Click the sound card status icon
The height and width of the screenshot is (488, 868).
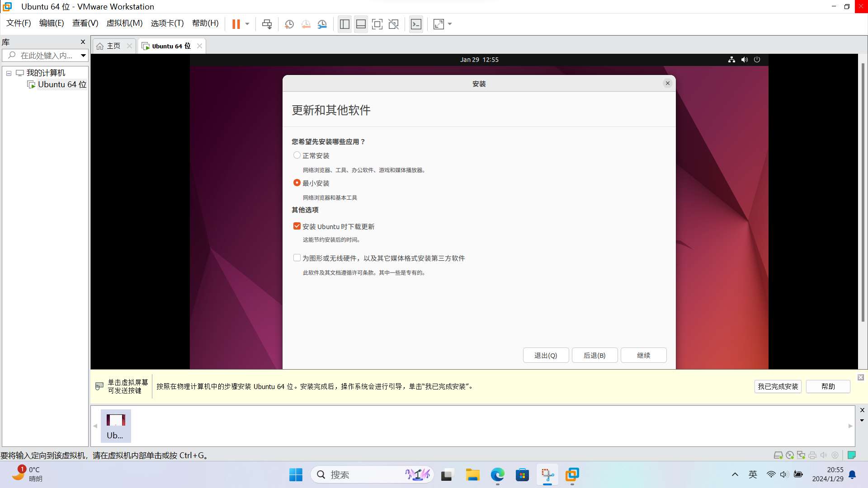(x=824, y=455)
